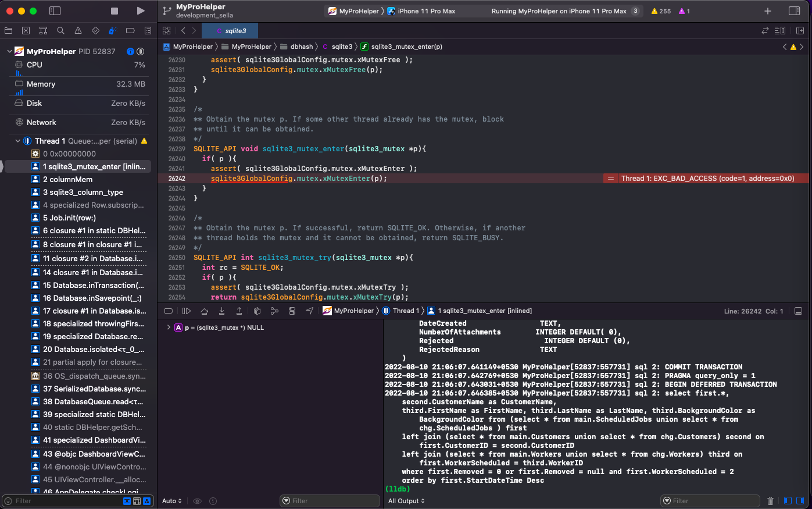Hide the debug area button
812x509 pixels.
point(799,311)
